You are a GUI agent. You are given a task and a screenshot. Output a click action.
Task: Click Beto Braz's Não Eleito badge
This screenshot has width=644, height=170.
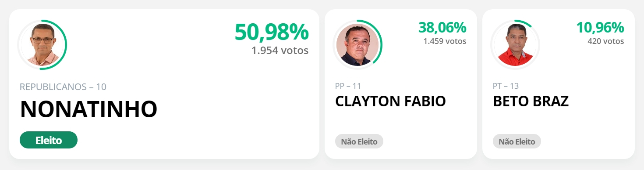[517, 141]
